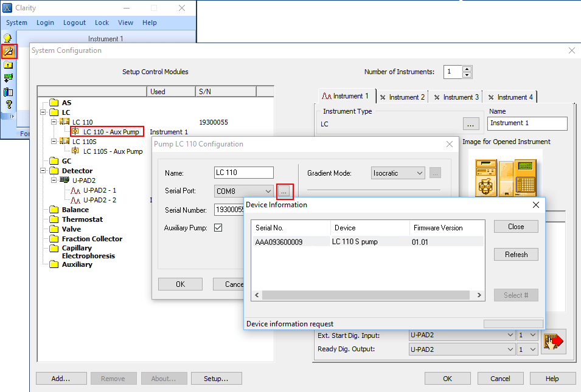Image resolution: width=581 pixels, height=392 pixels.
Task: Decrease Number of Instruments spinner
Action: 467,75
